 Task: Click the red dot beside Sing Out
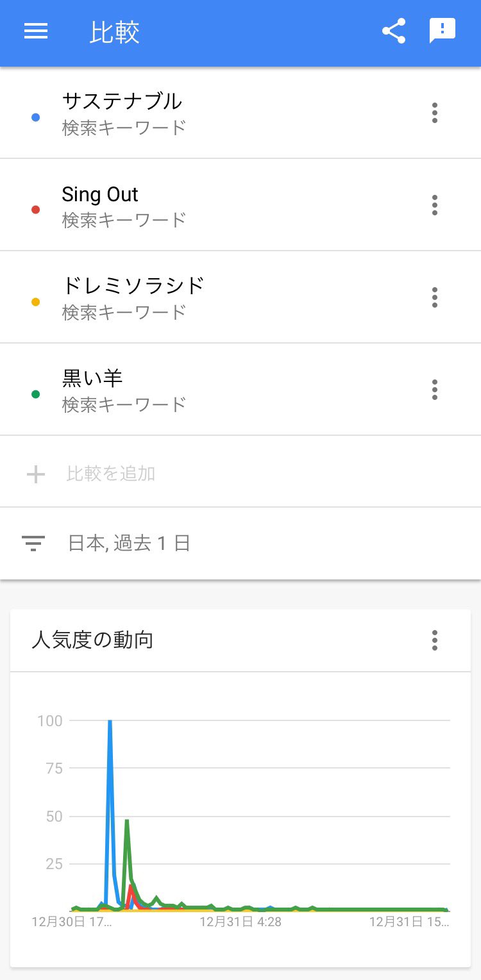(35, 210)
